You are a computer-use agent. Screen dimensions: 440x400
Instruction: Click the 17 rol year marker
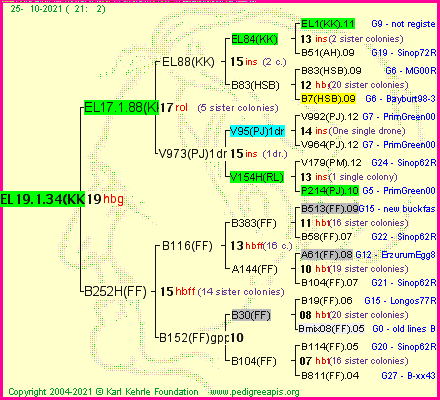click(x=174, y=108)
